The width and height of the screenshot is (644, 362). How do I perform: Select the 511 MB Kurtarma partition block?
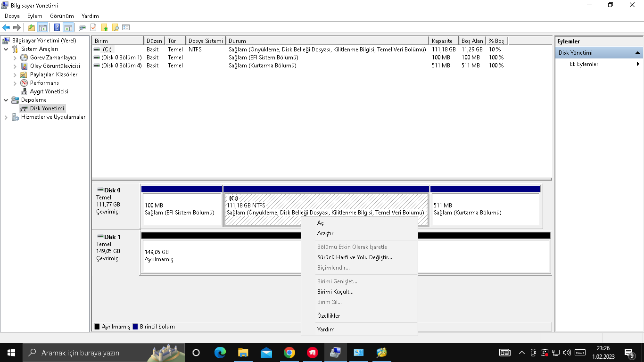[x=486, y=206]
